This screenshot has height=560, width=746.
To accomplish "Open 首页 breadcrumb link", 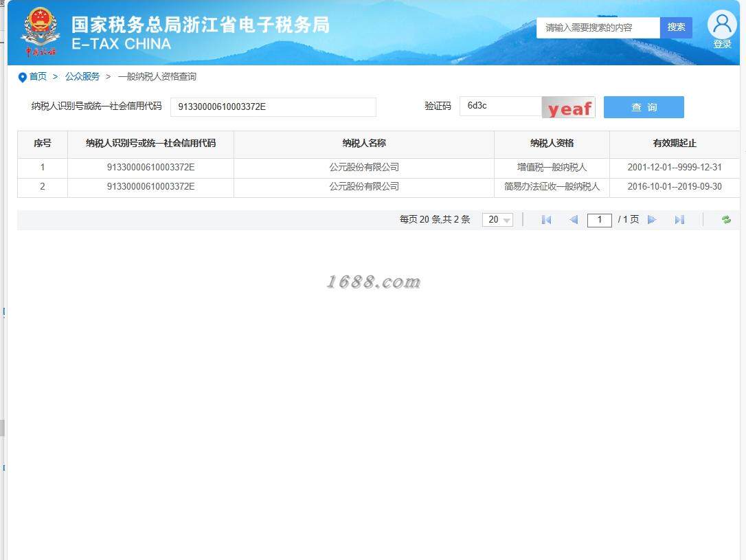I will point(38,76).
